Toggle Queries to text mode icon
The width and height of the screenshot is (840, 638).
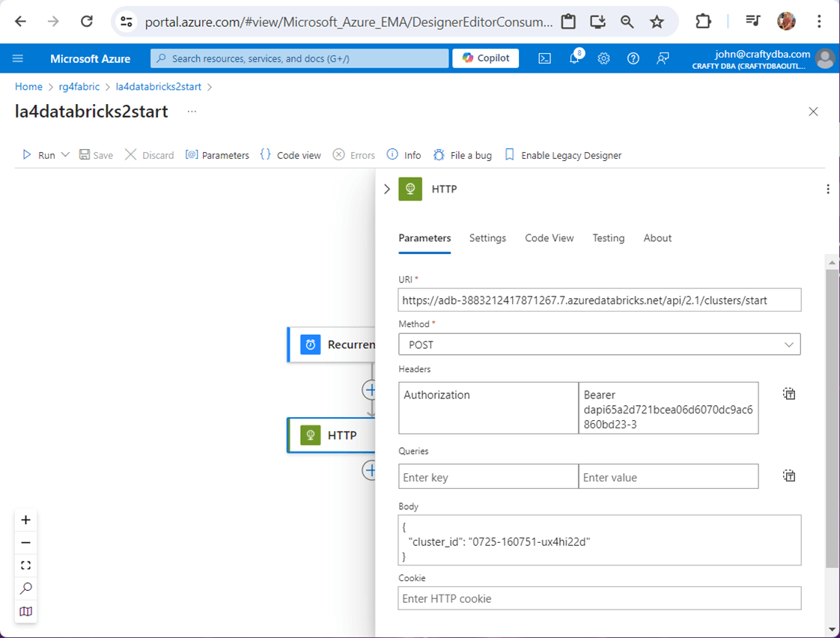788,476
